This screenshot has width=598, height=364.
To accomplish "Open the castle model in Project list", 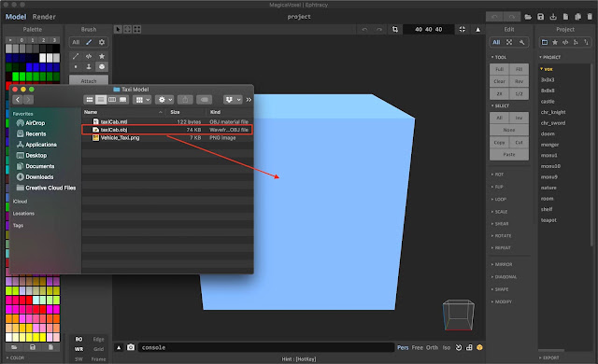I will point(548,102).
